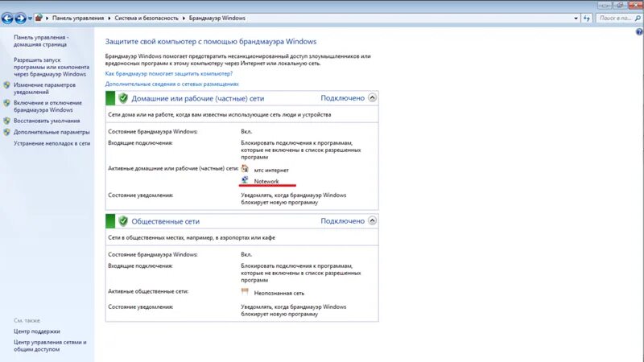
Task: Open 'Включение и отключение брандмауэра Windows' link
Action: [x=47, y=106]
